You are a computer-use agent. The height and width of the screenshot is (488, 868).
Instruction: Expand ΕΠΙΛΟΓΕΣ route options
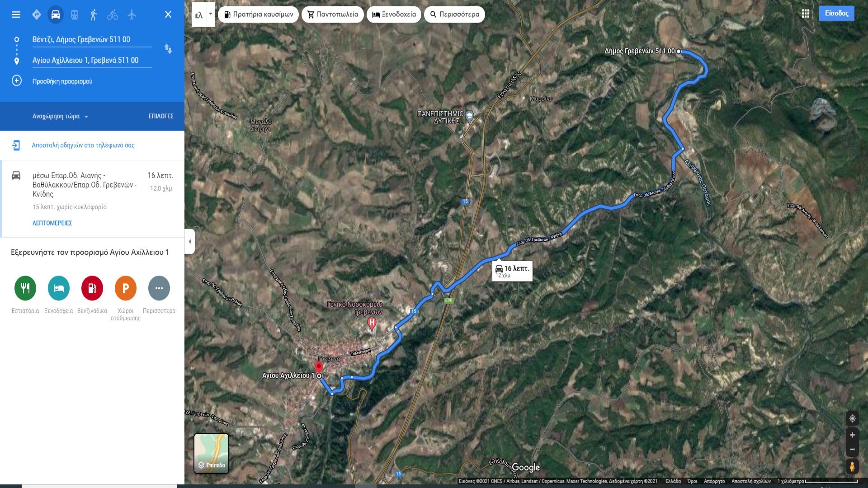[x=161, y=116]
